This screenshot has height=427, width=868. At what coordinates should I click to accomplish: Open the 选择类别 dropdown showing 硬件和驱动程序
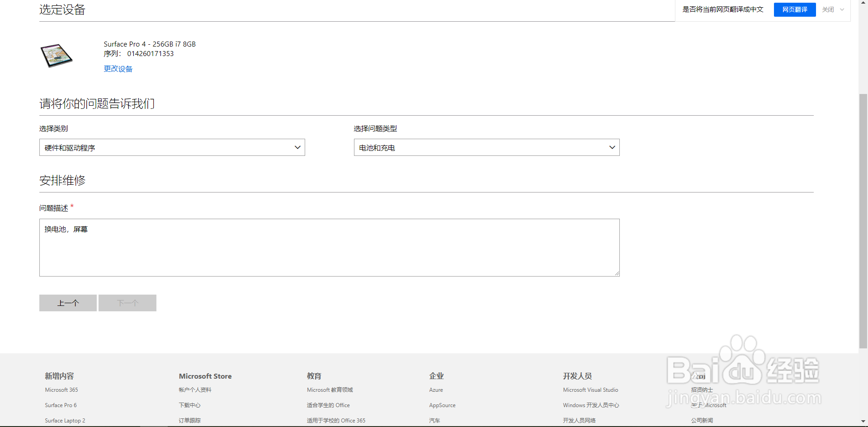(172, 147)
